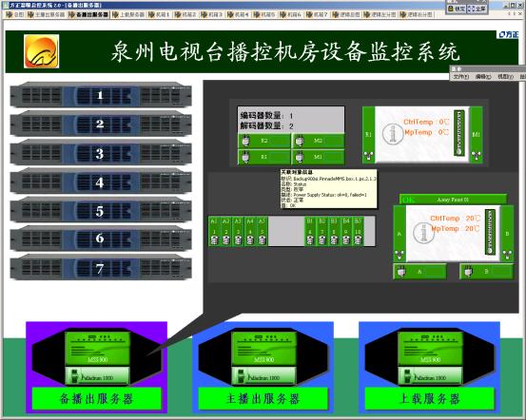Open the 主播出服务器 server panel
The height and width of the screenshot is (420, 526).
pos(263,368)
